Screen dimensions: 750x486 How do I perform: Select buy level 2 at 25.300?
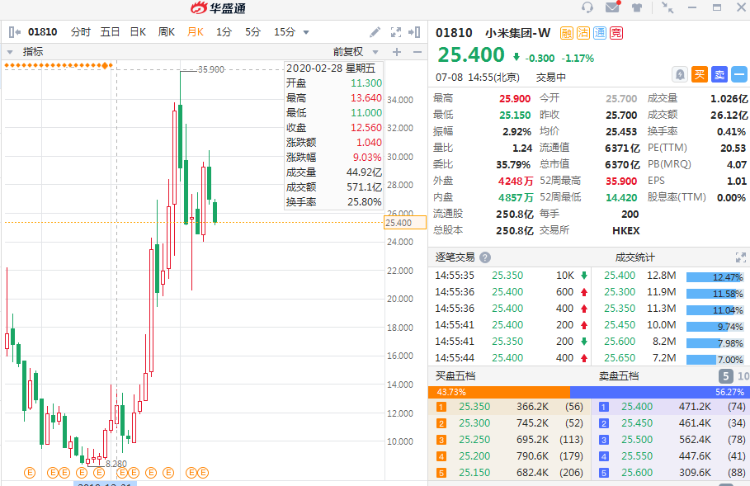[512, 423]
